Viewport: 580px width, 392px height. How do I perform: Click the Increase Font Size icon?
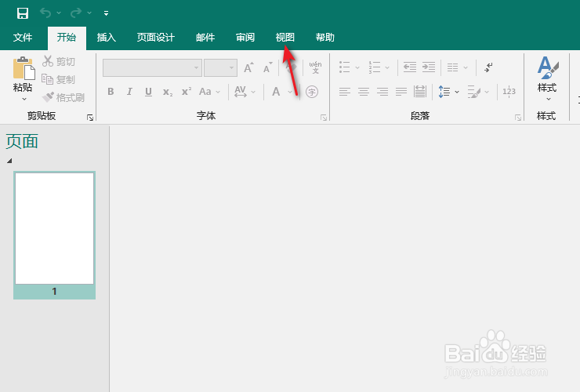[x=248, y=67]
